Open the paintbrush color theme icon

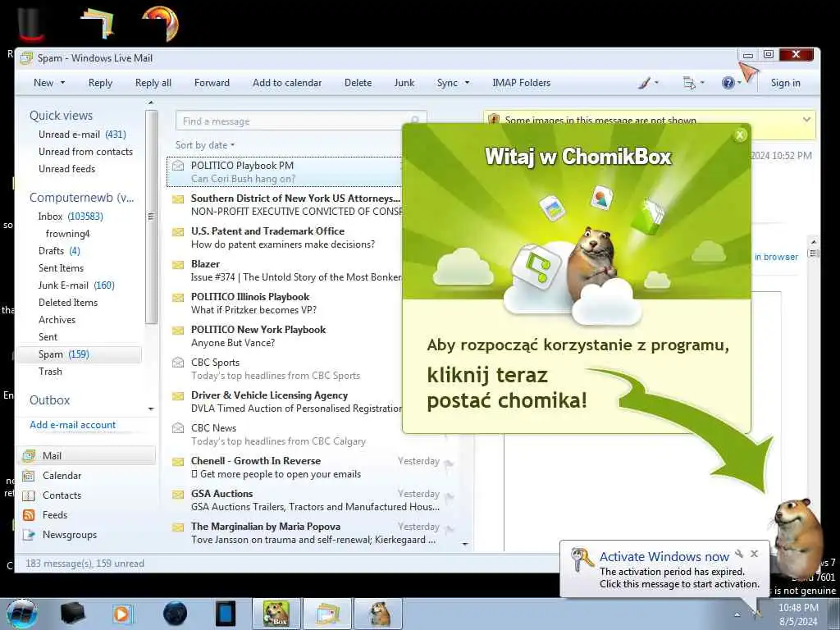pos(645,83)
